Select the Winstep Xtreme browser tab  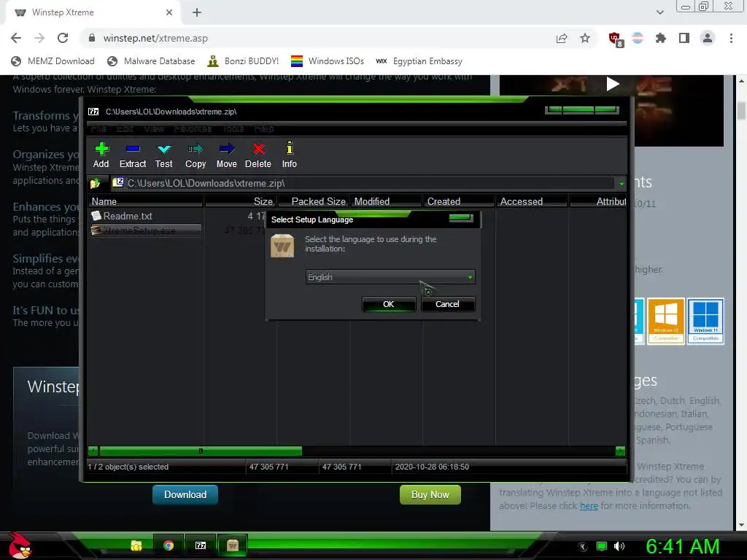93,12
